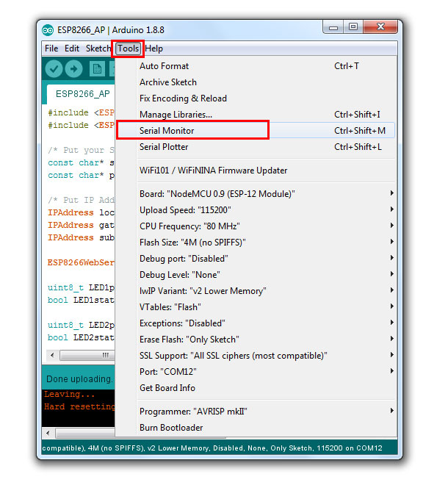Expand Debug Level: None submenu
The width and height of the screenshot is (448, 488).
pos(256,275)
